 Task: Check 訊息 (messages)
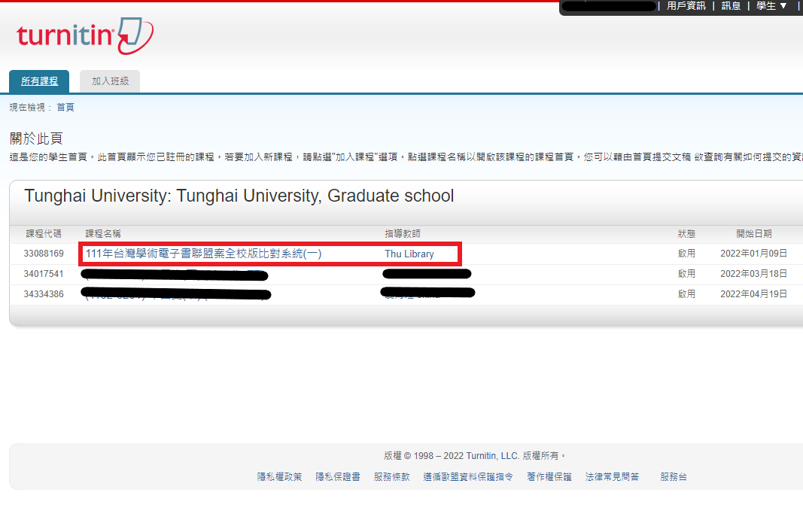click(x=731, y=6)
